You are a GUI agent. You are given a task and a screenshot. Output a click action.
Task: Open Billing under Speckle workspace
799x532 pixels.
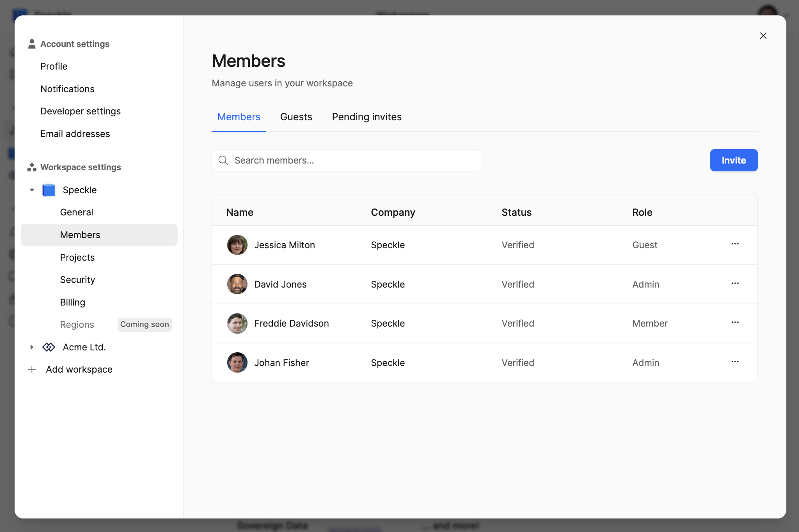72,302
